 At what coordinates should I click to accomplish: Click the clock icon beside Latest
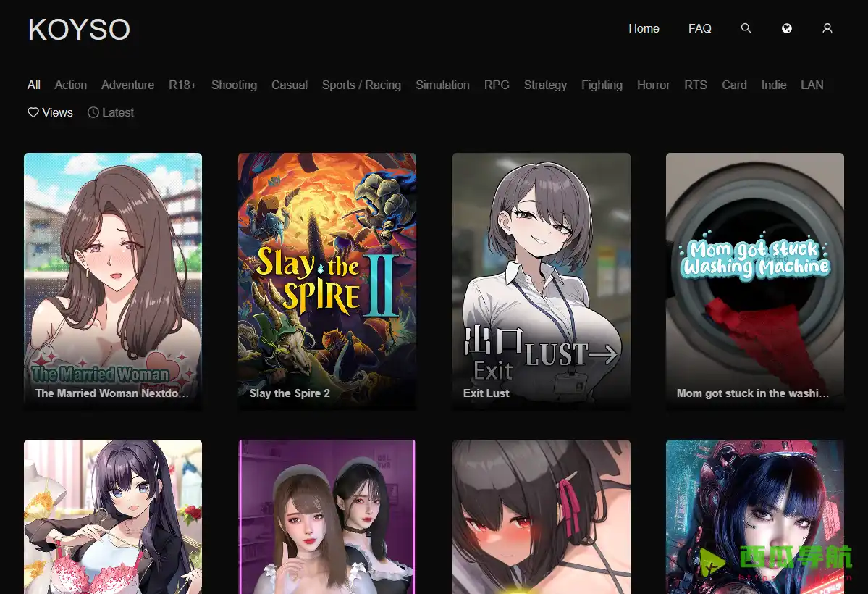[x=93, y=112]
